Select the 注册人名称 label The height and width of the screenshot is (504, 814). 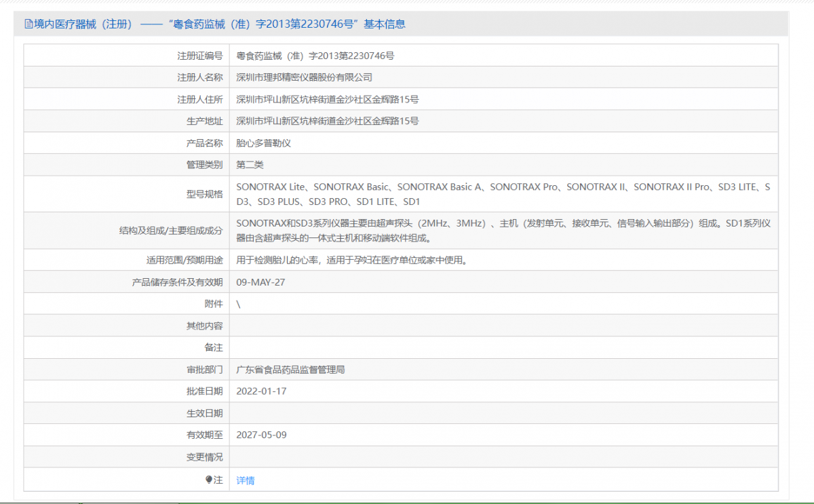[x=200, y=77]
